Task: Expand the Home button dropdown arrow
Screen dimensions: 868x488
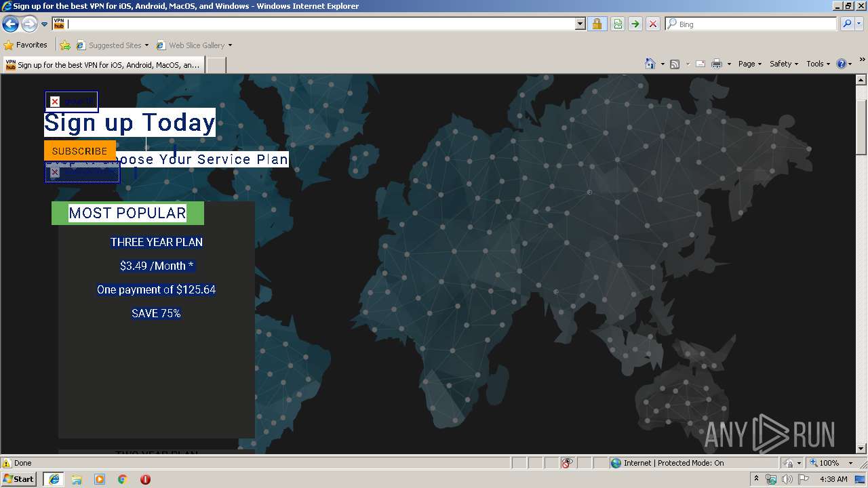Action: tap(662, 64)
